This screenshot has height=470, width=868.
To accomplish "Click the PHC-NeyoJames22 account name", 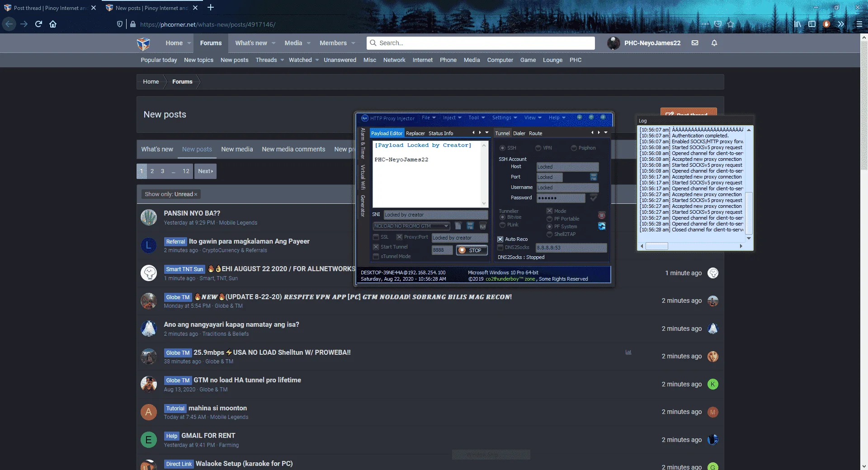I will pos(652,43).
